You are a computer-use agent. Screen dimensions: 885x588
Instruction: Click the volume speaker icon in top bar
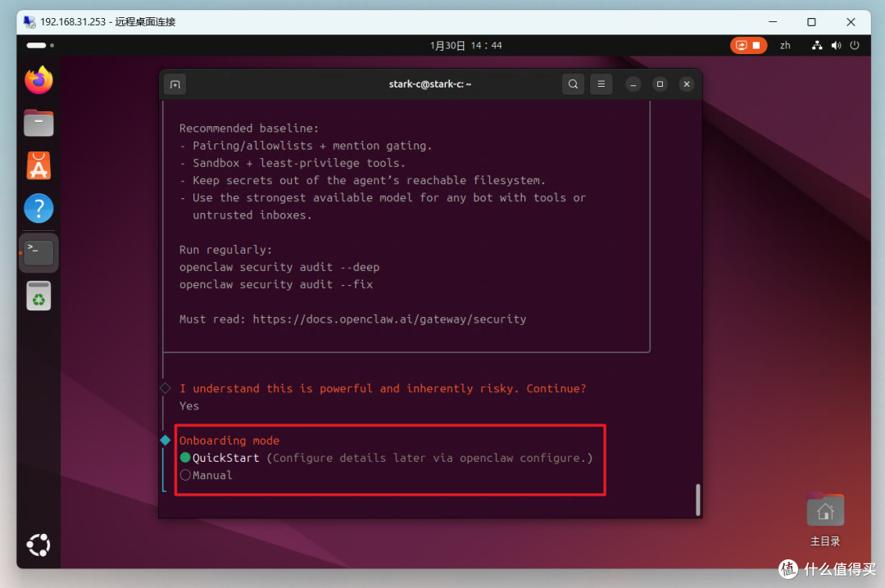pos(836,45)
